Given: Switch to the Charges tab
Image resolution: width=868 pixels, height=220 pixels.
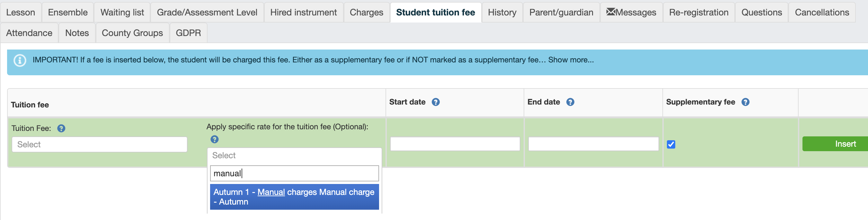Looking at the screenshot, I should 366,13.
